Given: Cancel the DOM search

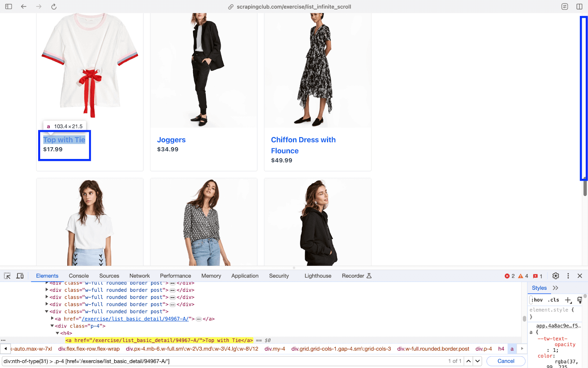Looking at the screenshot, I should 506,361.
